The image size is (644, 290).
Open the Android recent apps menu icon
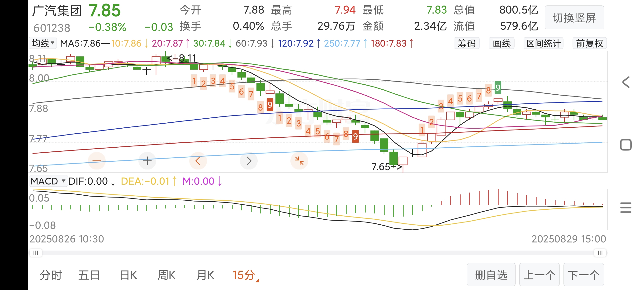(x=626, y=208)
